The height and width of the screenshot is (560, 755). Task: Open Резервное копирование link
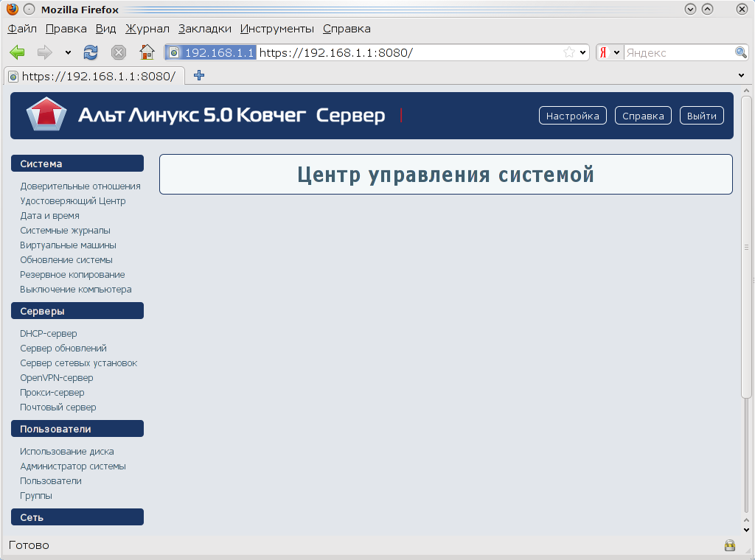click(x=72, y=275)
